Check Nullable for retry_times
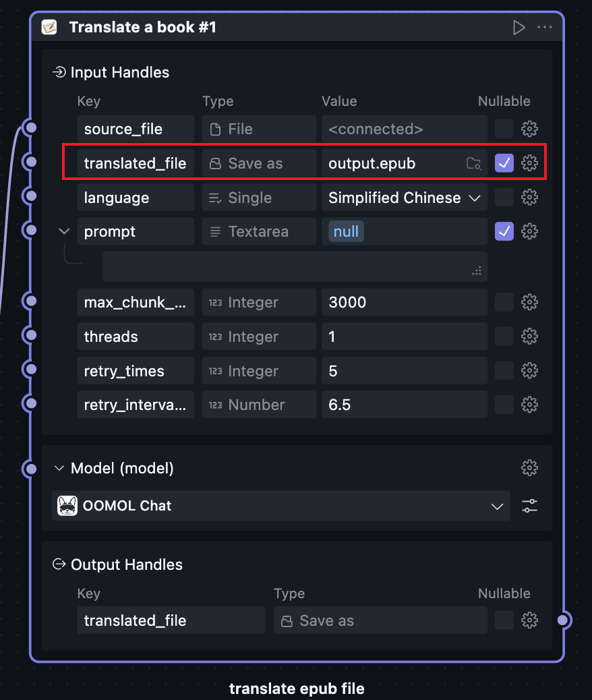 point(504,370)
